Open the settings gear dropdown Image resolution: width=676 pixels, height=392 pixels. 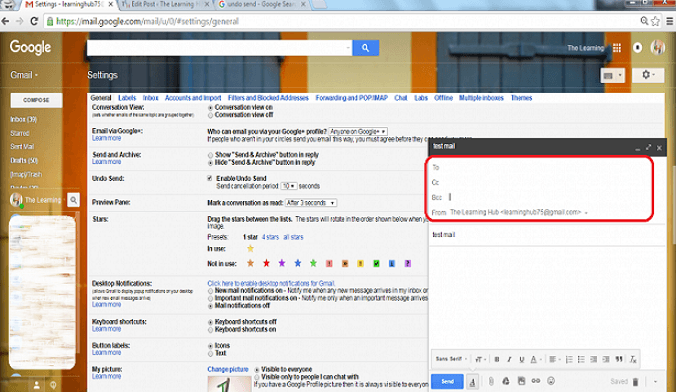[x=648, y=75]
